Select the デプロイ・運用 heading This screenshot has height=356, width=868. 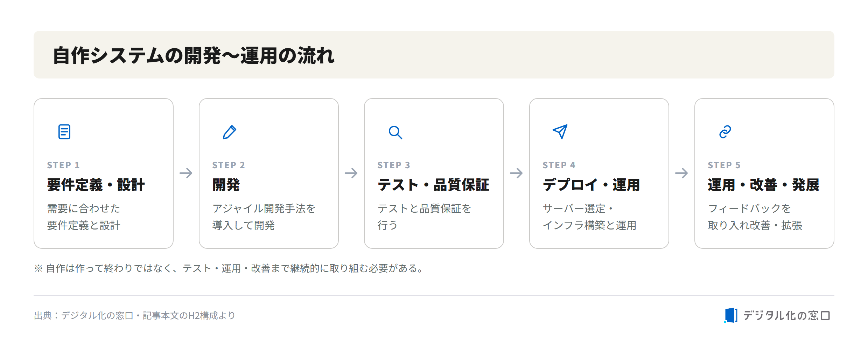pos(591,185)
